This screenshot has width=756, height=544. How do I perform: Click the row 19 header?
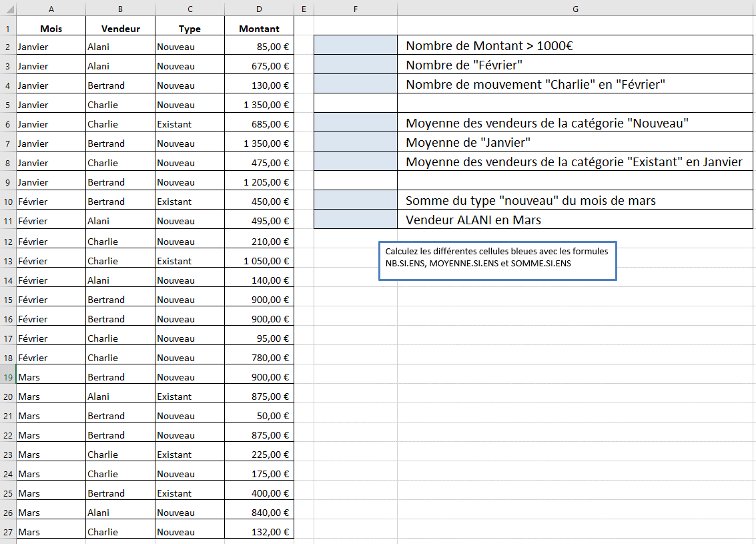click(x=8, y=377)
